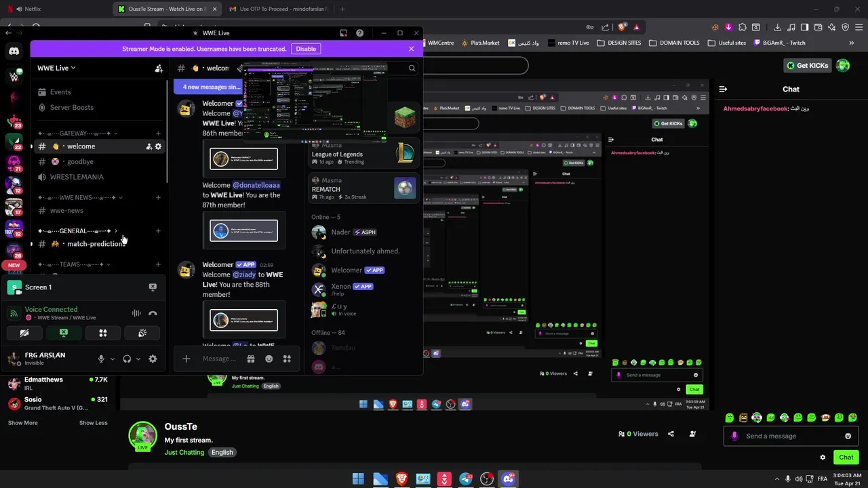
Task: Deafen with the headphones icon
Action: [x=127, y=359]
